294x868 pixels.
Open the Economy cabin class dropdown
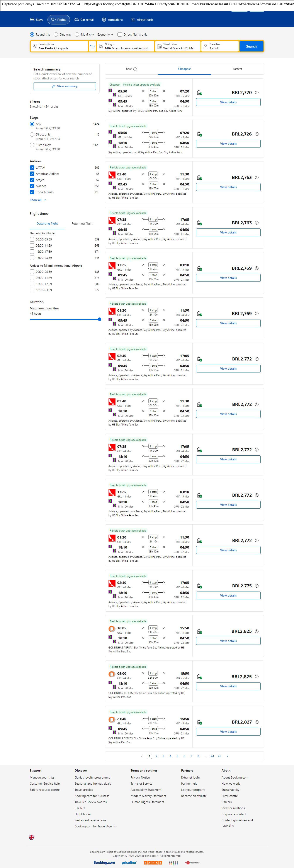[x=105, y=34]
